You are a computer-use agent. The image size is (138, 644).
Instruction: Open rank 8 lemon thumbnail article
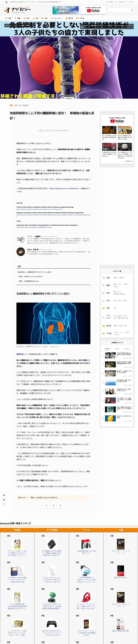click(x=110, y=418)
